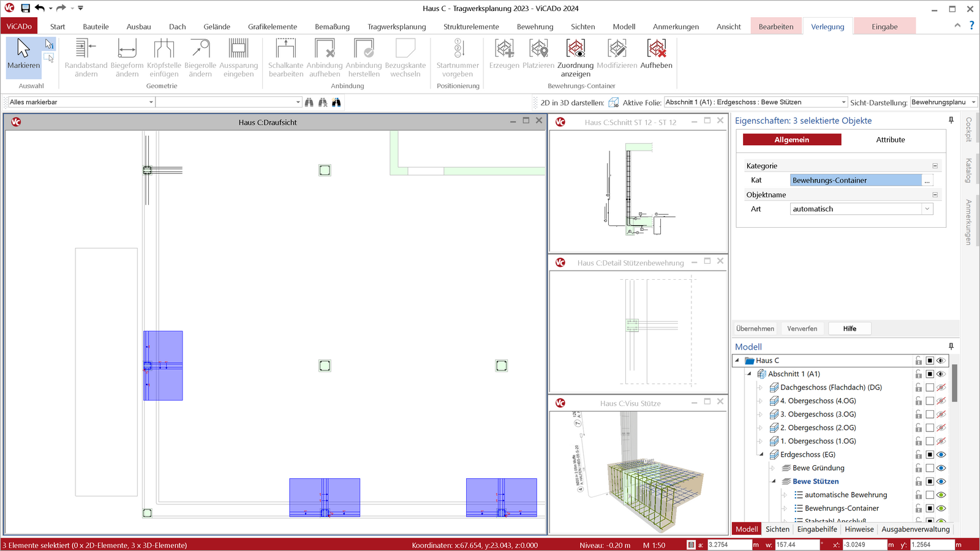Click the Übernehmen button

point(755,329)
